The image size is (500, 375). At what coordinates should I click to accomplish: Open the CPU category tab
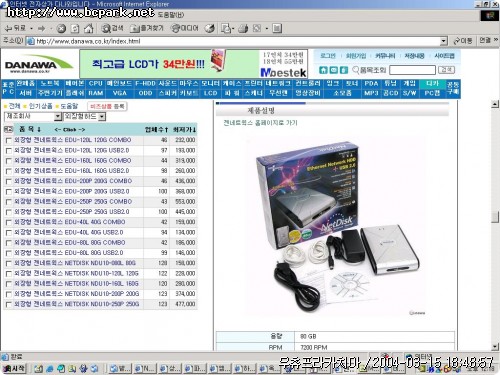click(96, 83)
